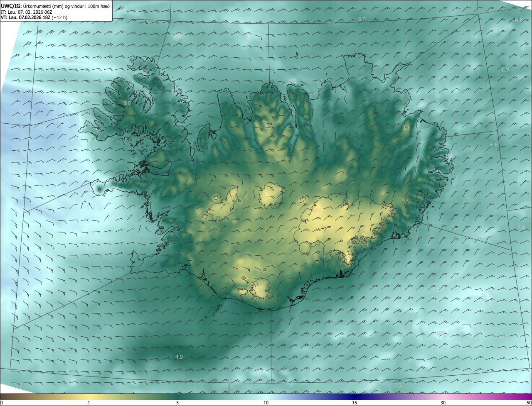This screenshot has width=532, height=406.
Task: Click the 1 tick on the colour scale
Action: 89,403
